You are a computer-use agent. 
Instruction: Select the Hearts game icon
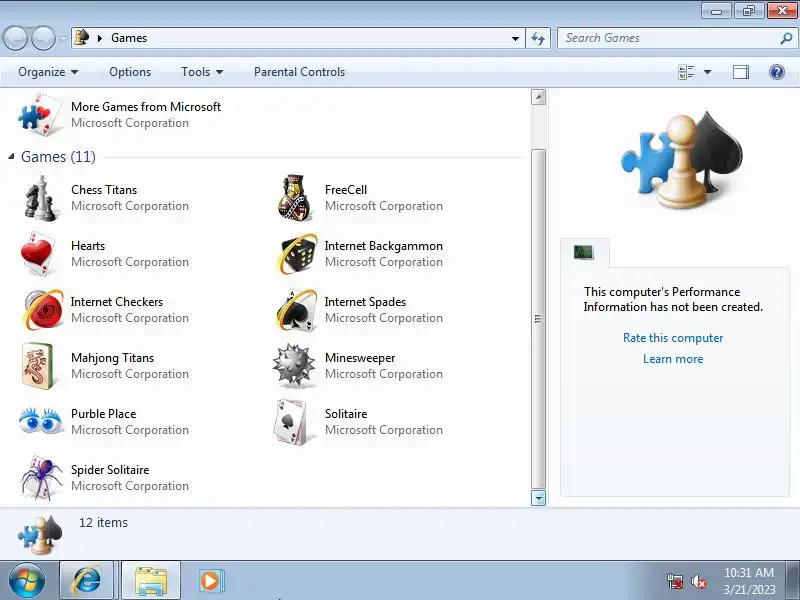pyautogui.click(x=38, y=254)
